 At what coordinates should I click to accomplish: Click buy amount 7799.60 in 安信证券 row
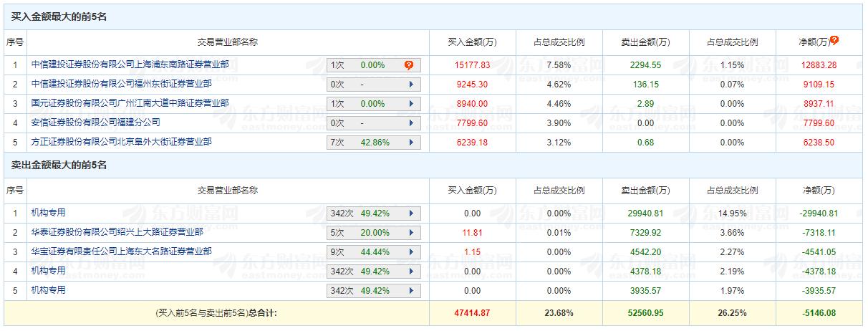(472, 123)
